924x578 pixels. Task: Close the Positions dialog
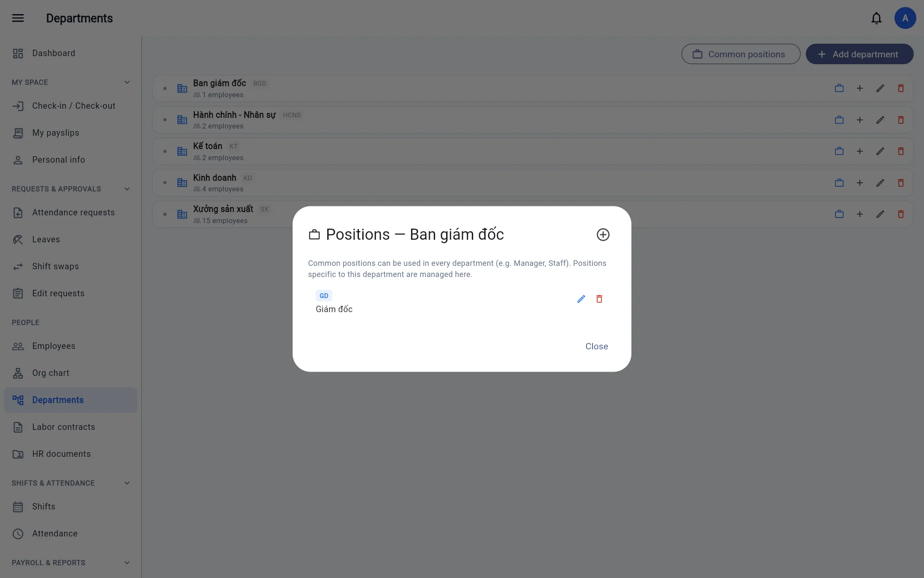[x=596, y=346]
